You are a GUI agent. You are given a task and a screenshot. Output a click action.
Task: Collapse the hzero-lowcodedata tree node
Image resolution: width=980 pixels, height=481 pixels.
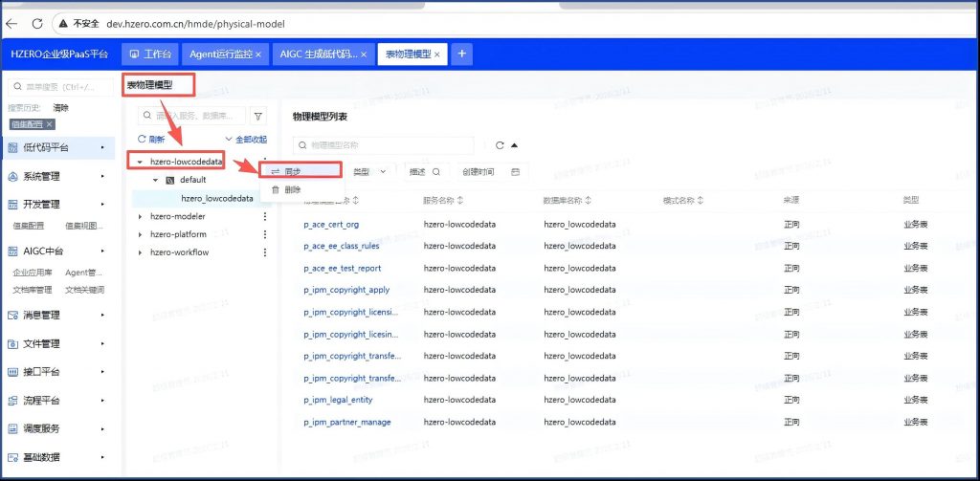pos(140,163)
